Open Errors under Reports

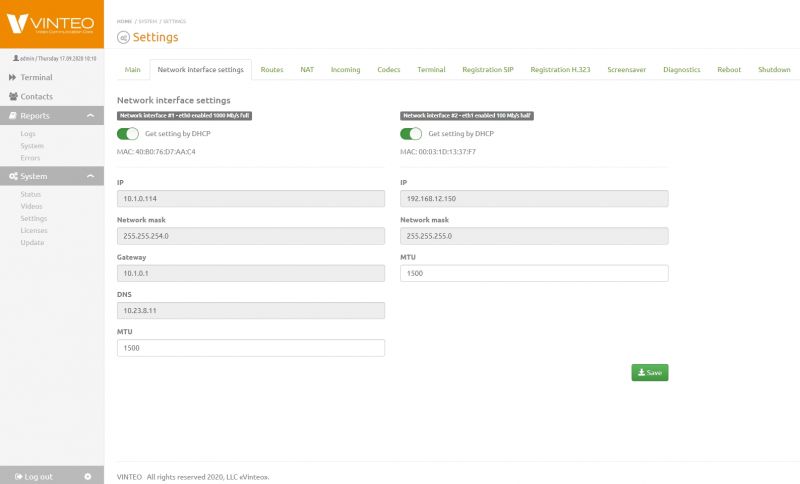(x=30, y=158)
